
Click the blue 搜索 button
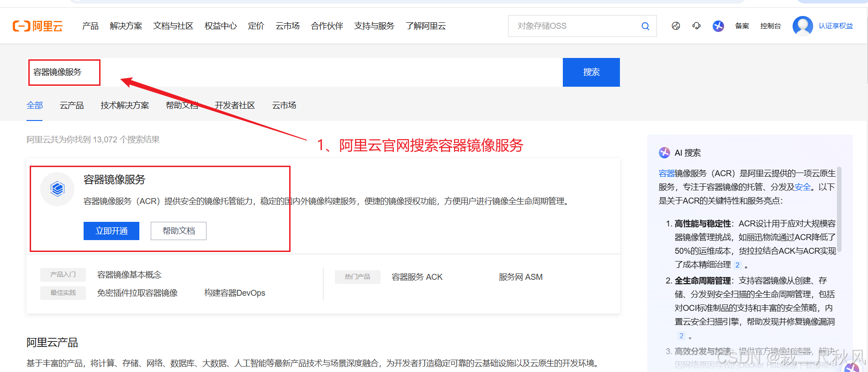coord(591,72)
